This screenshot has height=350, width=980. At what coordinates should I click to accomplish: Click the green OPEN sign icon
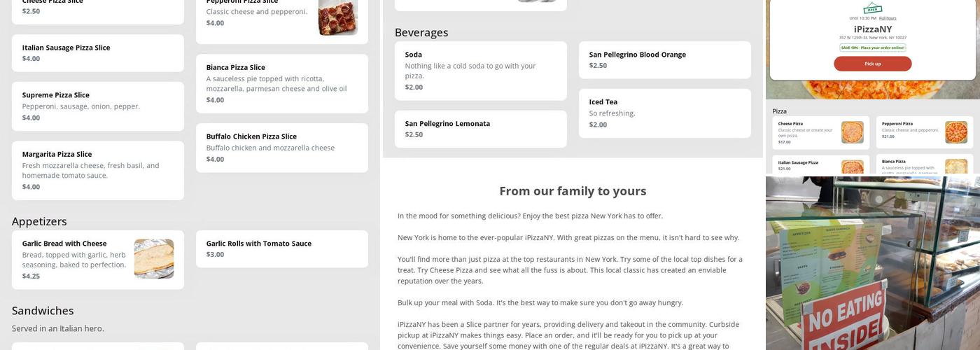pyautogui.click(x=872, y=8)
